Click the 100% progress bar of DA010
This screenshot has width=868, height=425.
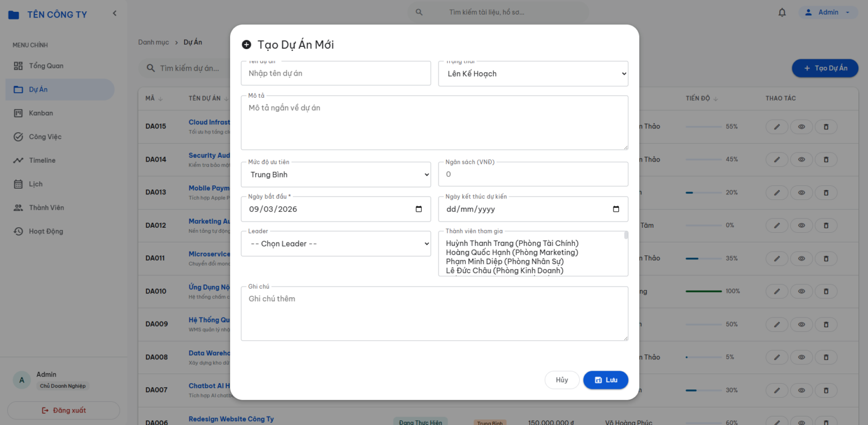[704, 292]
